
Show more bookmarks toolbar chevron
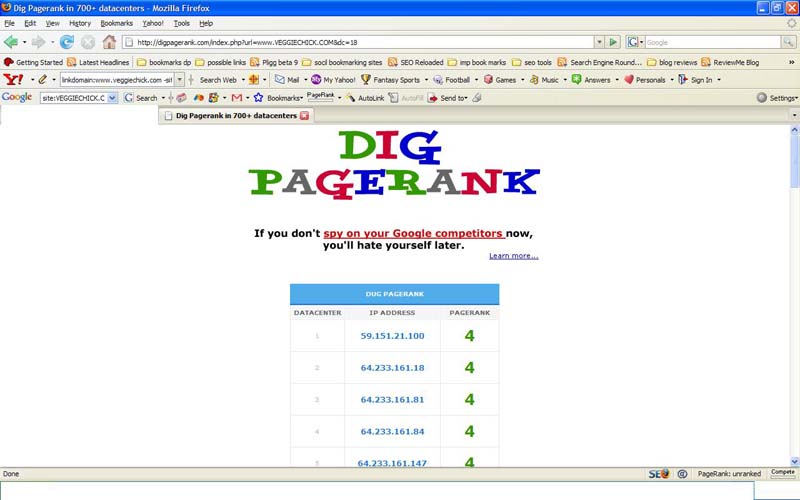pos(791,62)
